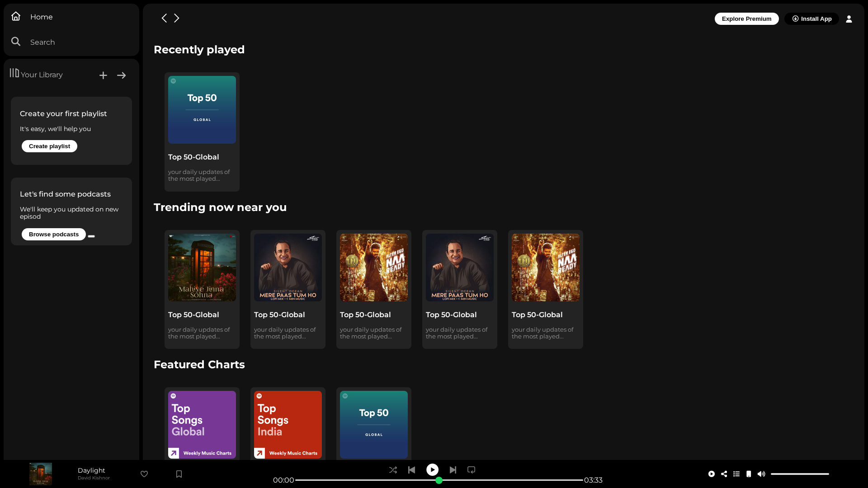Click the Create your first playlist text
Viewport: 868px width, 488px height.
pyautogui.click(x=63, y=114)
